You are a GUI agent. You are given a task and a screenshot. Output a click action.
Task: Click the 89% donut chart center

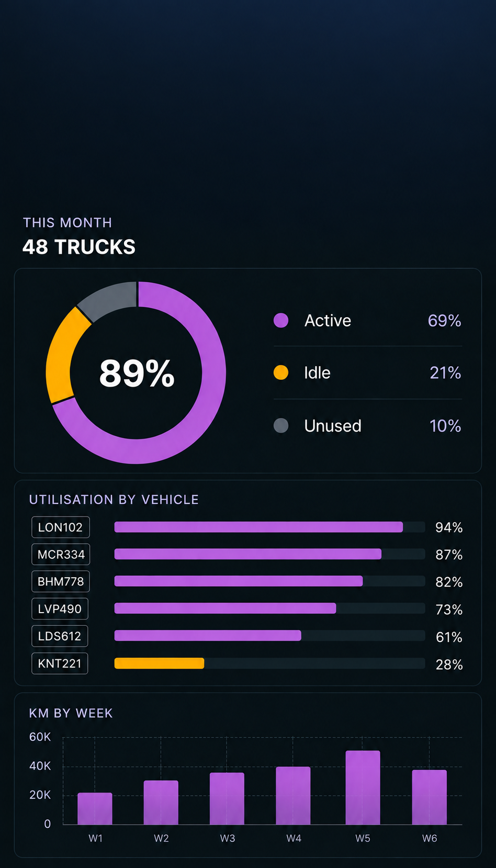pyautogui.click(x=137, y=373)
